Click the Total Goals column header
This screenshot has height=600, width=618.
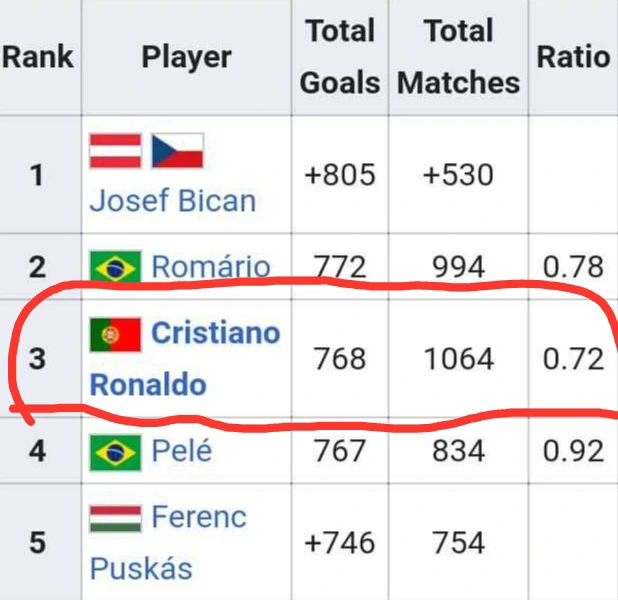point(340,57)
